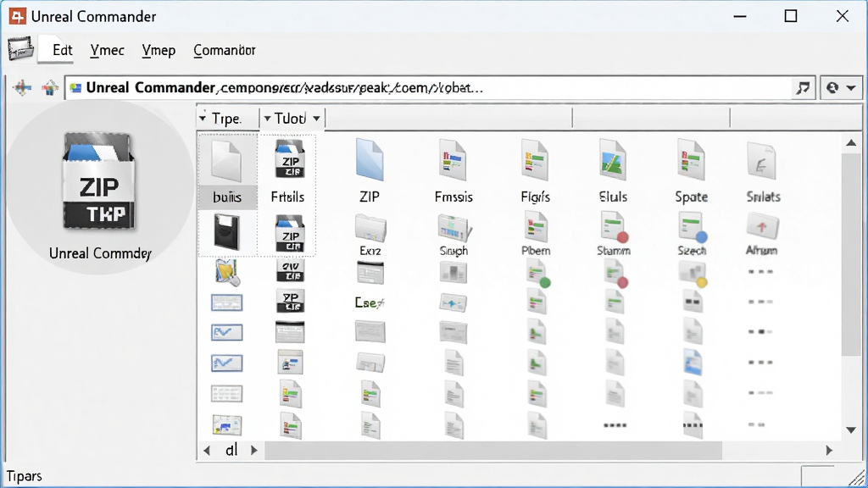Screen dimensions: 868x488
Task: Click the right arrow beside dl
Action: tap(254, 451)
